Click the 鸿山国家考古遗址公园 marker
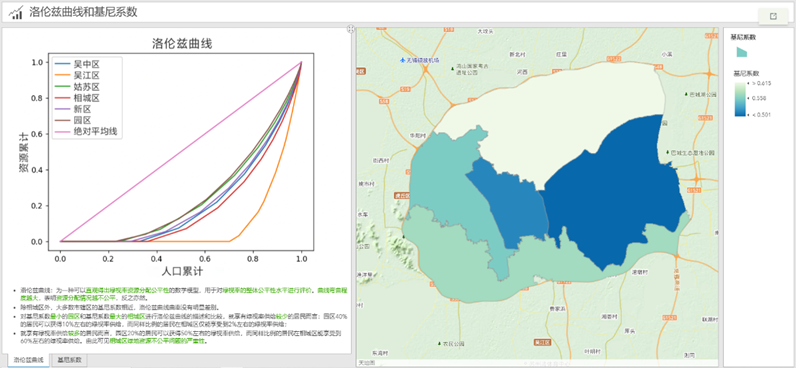 [x=452, y=69]
